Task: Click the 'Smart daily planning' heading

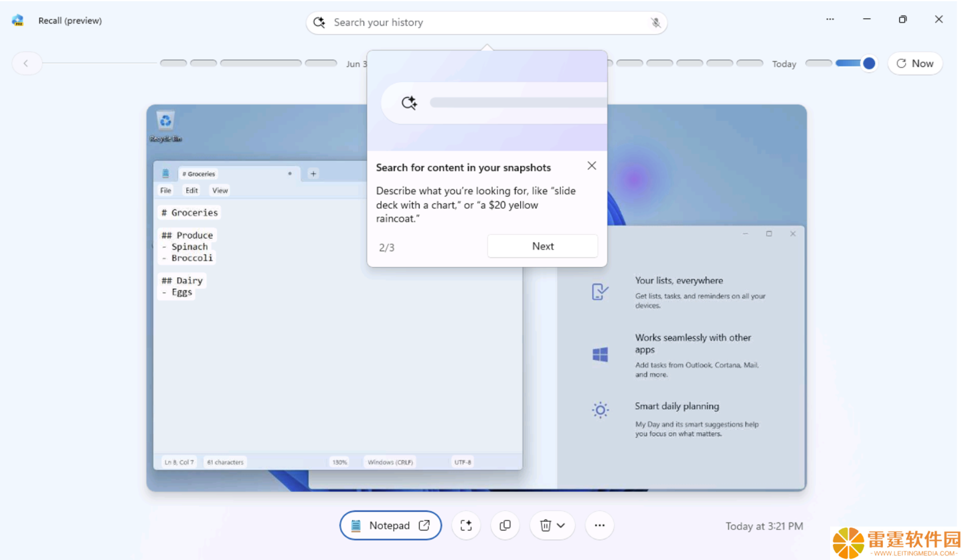Action: 677,406
